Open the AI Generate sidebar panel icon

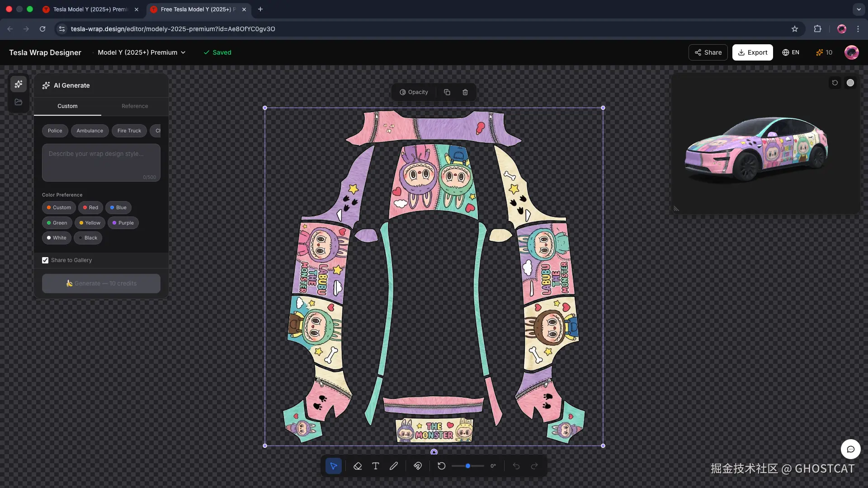19,84
